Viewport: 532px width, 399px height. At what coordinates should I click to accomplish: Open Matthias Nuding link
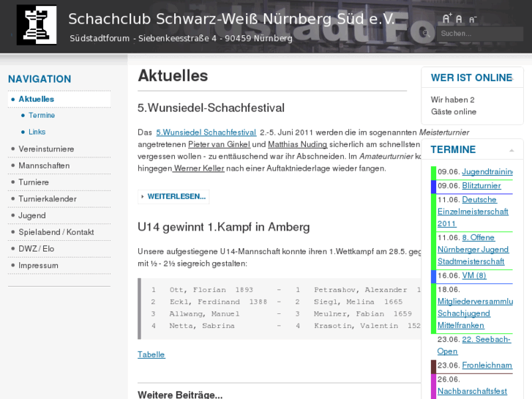(x=298, y=144)
